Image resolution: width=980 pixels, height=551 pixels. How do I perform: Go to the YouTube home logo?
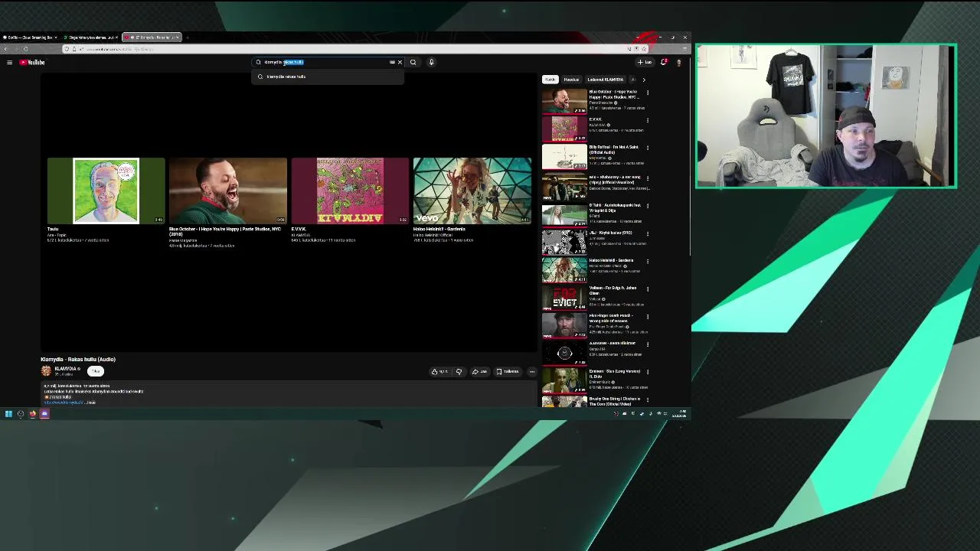[x=33, y=62]
